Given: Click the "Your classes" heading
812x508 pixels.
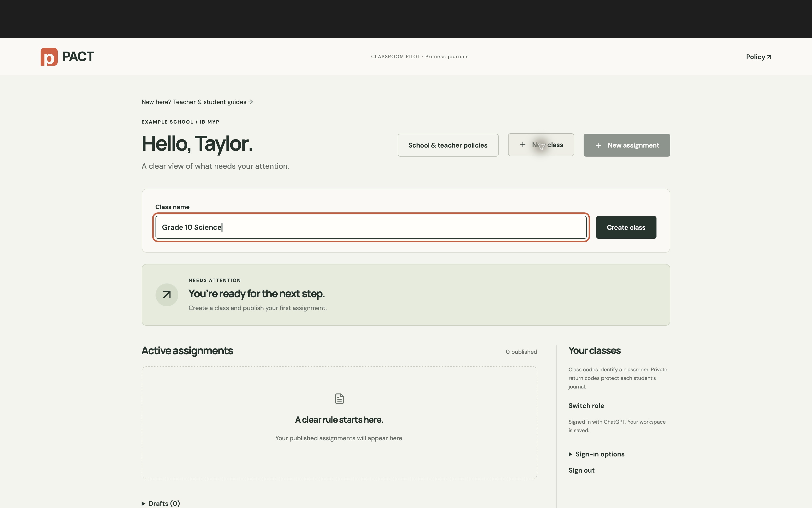Looking at the screenshot, I should coord(595,350).
